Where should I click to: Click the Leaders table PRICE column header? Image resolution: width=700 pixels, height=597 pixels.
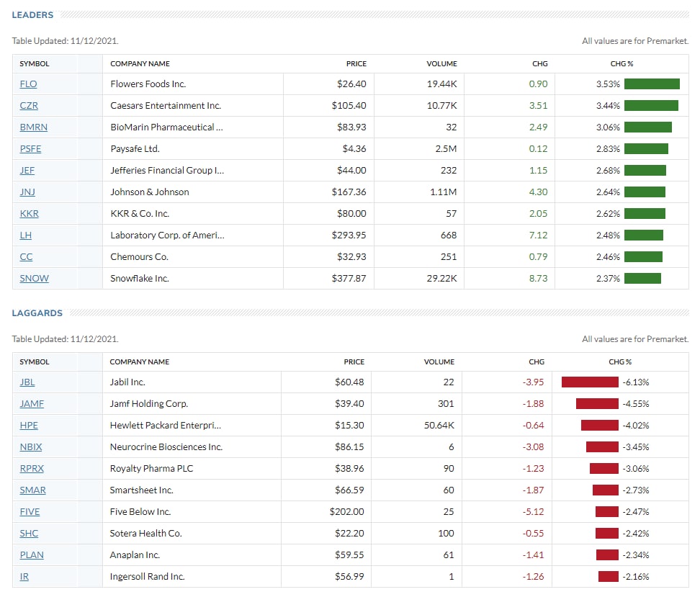coord(356,64)
